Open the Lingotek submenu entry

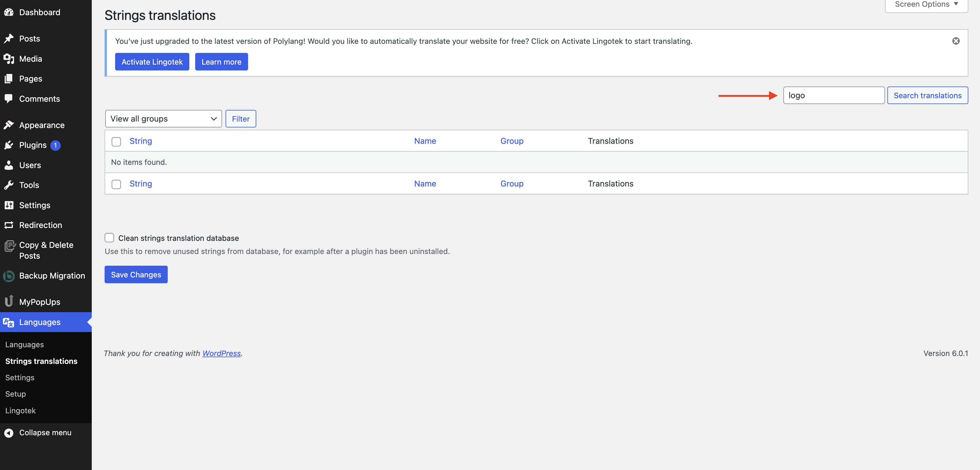coord(20,410)
